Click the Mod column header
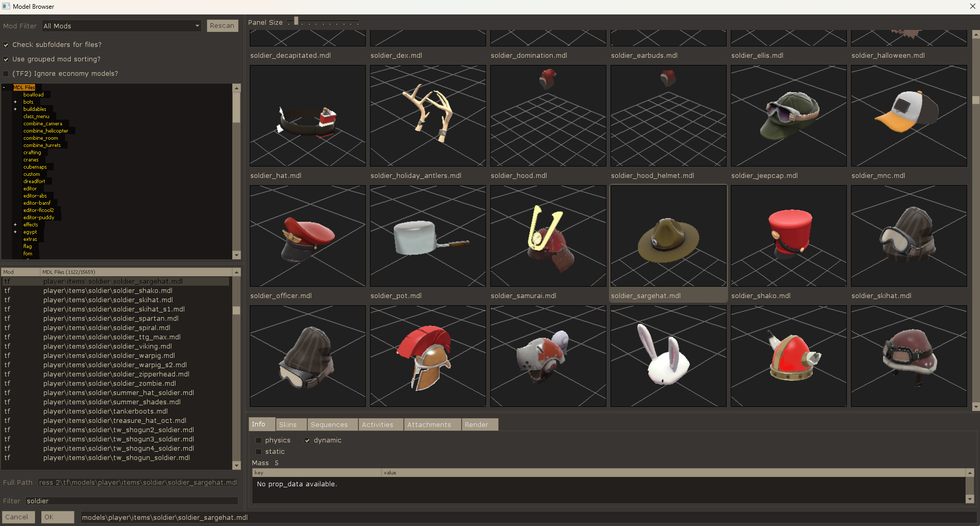The image size is (980, 526). 21,272
